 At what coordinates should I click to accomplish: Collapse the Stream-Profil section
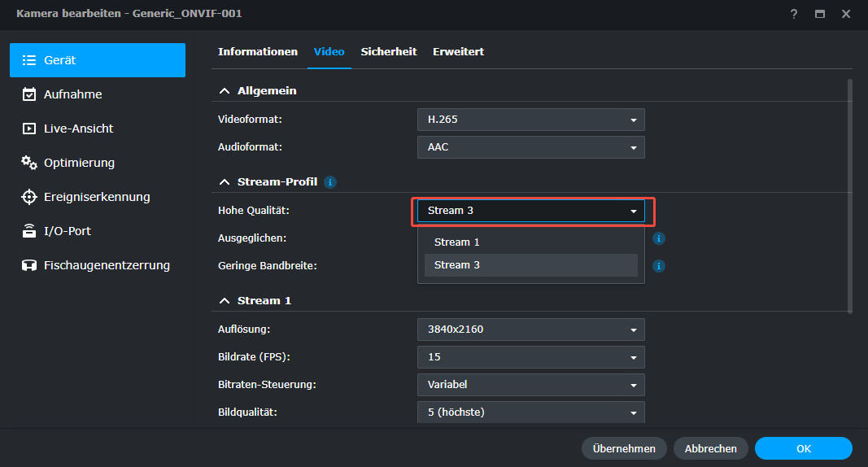225,182
